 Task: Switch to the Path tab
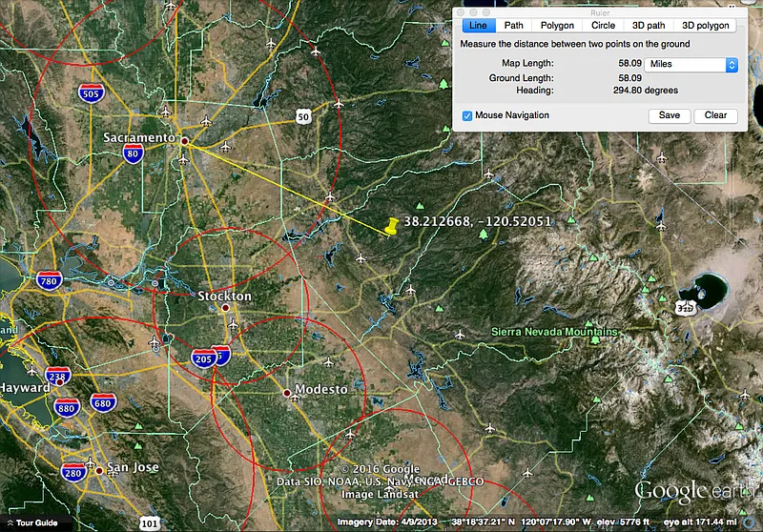pyautogui.click(x=513, y=26)
